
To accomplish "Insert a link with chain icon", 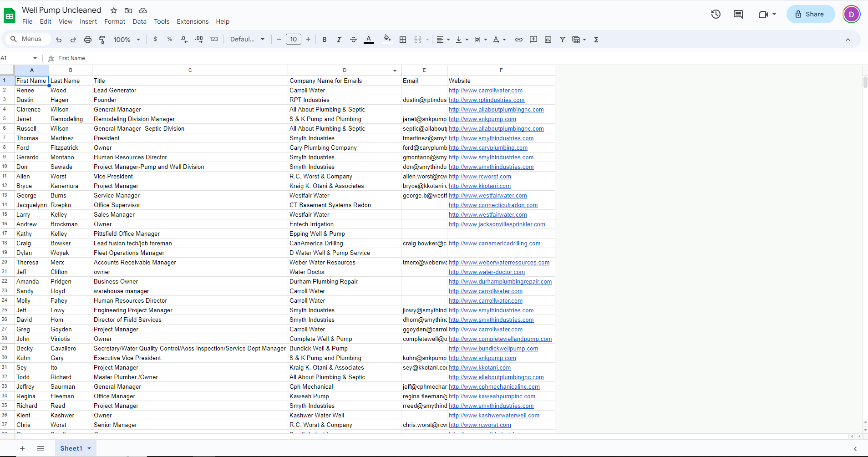I will 519,40.
